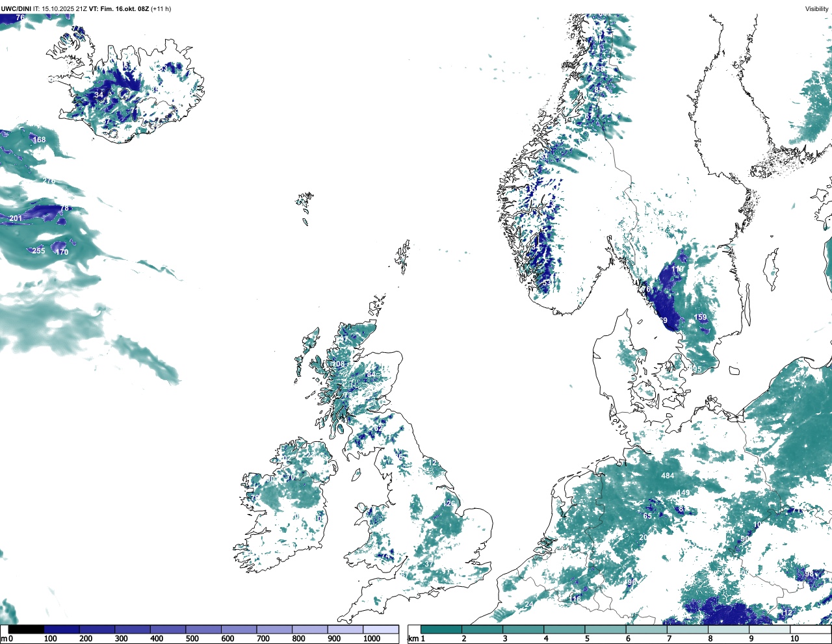Click the 'UWC/DINI' model name in the header
Screen dimensions: 832x644
[x=16, y=9]
